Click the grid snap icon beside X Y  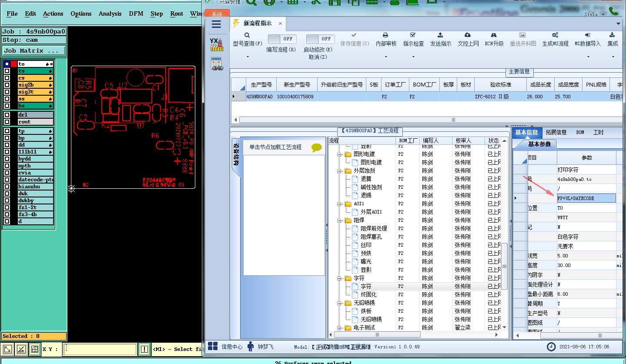[x=35, y=349]
